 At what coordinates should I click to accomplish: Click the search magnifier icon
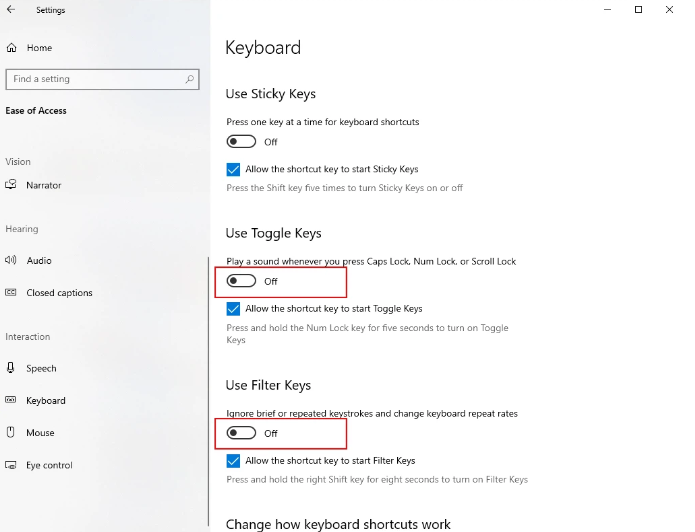coord(190,79)
